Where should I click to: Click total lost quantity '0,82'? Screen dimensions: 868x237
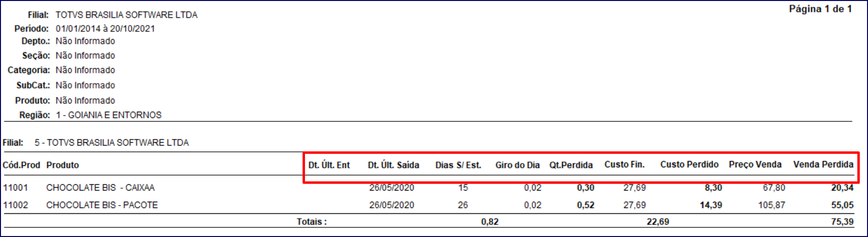(489, 222)
